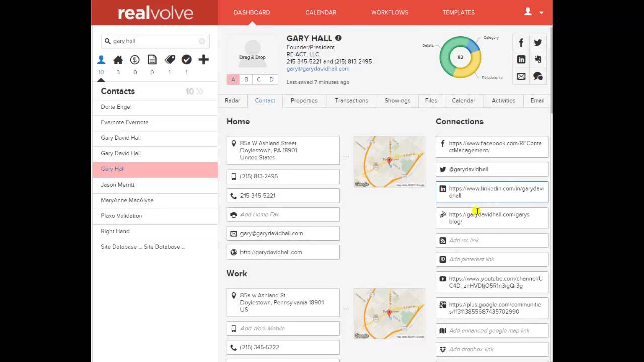Viewport: 644px width, 362px height.
Task: Select Evernote Evernote contact
Action: tap(155, 122)
